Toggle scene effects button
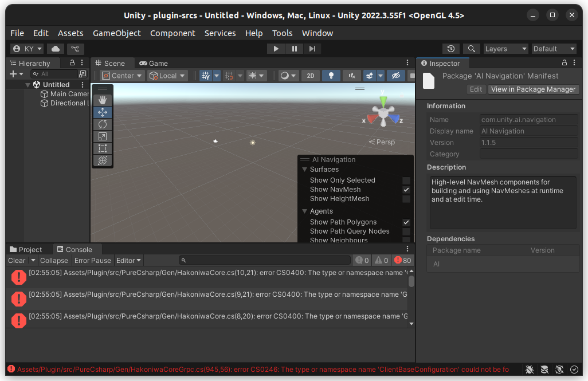Image resolution: width=588 pixels, height=381 pixels. (370, 76)
